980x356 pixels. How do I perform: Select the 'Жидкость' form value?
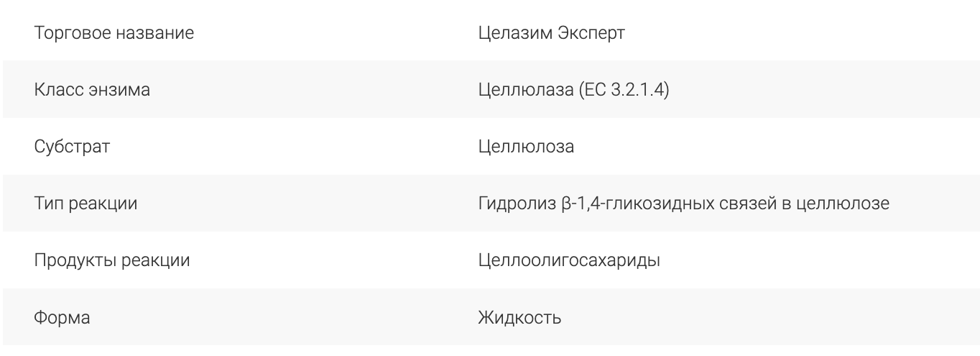click(x=519, y=317)
